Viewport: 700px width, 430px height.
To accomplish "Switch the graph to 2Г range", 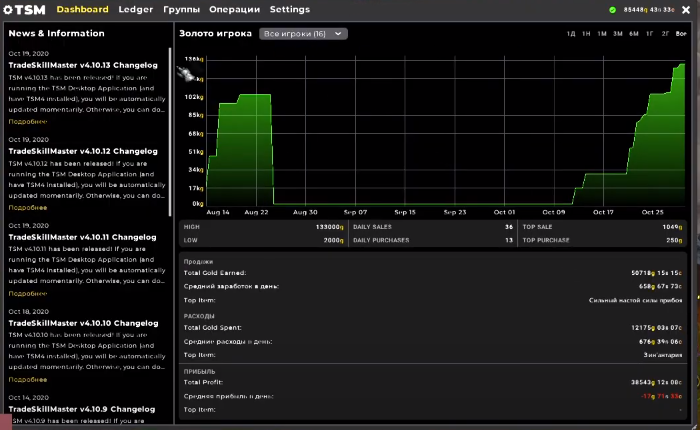I will tap(665, 34).
